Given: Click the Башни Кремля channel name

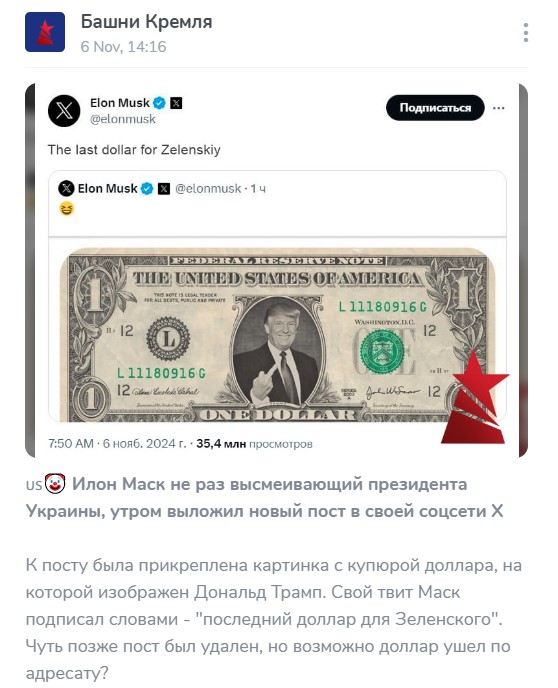Looking at the screenshot, I should 147,22.
